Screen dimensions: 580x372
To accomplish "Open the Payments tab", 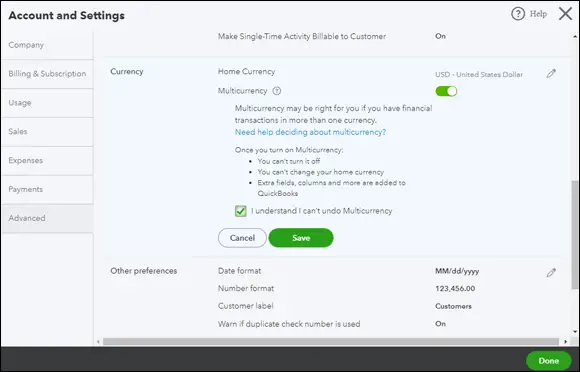I will 47,189.
